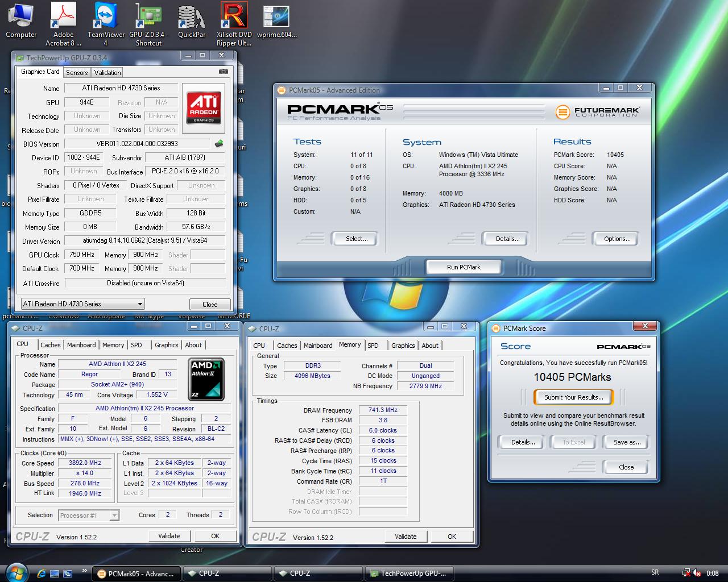Image resolution: width=728 pixels, height=582 pixels.
Task: Open Adobe Acrobat 8 desktop shortcut
Action: click(x=63, y=24)
